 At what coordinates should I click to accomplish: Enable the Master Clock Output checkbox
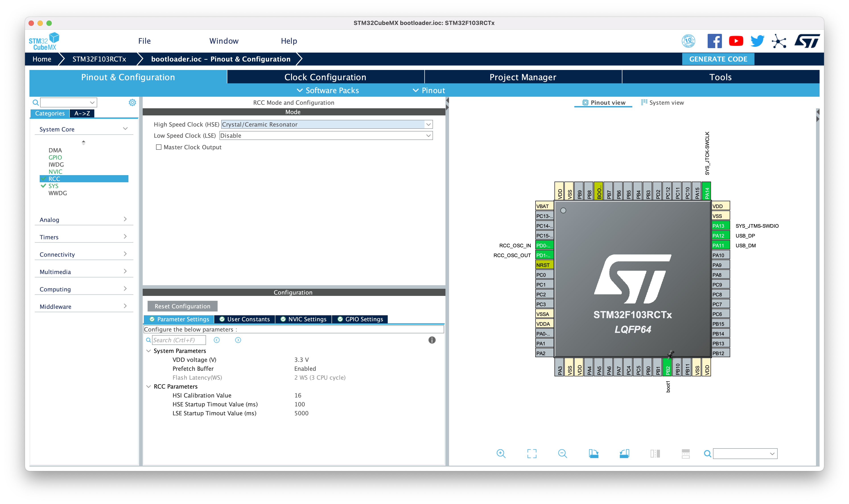point(159,147)
